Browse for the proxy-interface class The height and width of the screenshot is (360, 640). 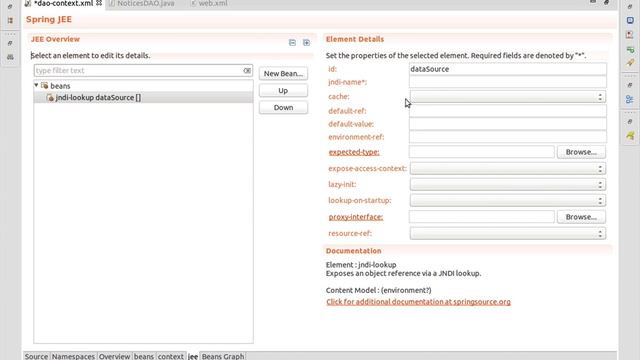[581, 217]
